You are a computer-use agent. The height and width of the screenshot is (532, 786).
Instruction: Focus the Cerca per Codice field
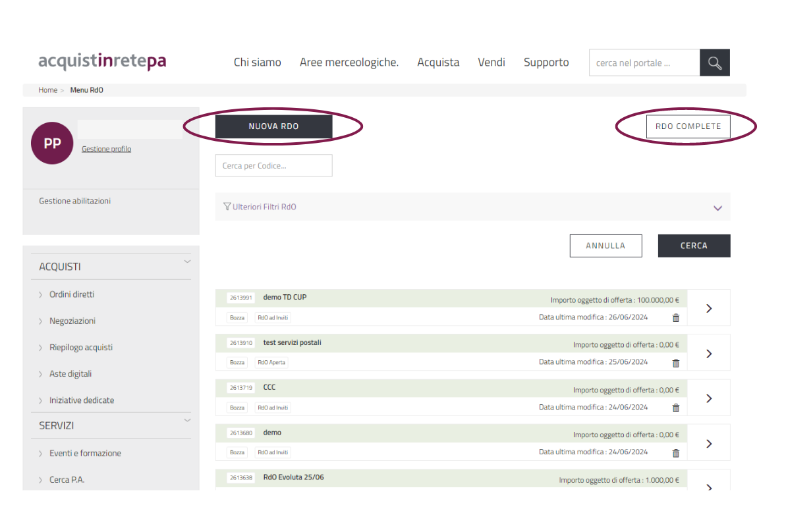click(x=273, y=166)
